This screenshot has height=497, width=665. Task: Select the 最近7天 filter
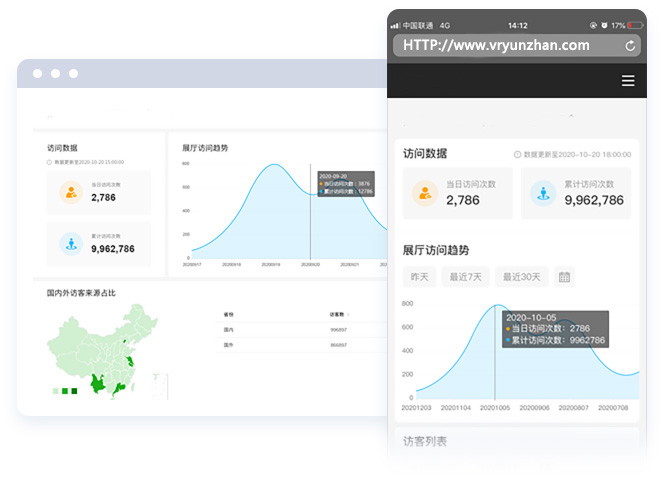(465, 277)
